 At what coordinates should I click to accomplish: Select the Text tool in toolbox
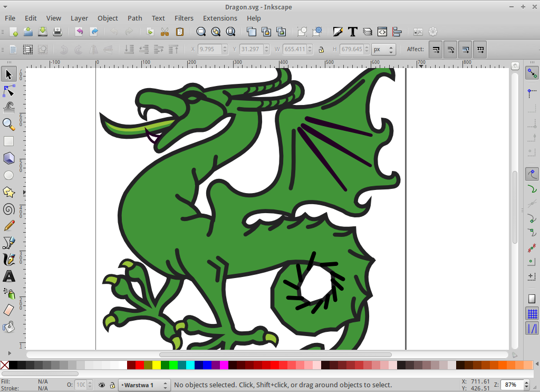click(x=8, y=276)
